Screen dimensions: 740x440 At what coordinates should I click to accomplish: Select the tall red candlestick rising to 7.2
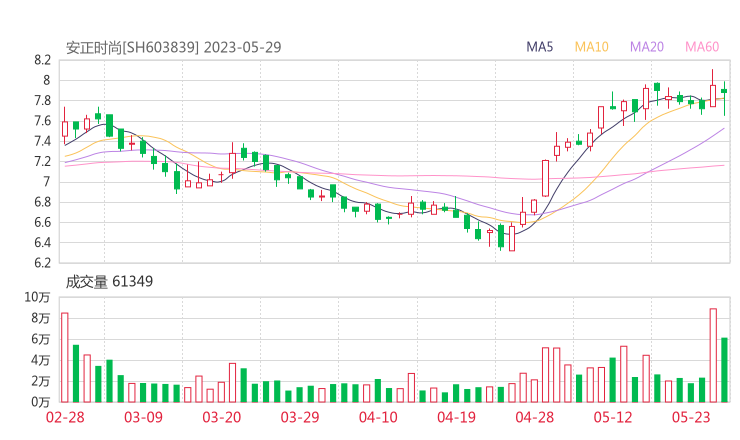click(546, 178)
